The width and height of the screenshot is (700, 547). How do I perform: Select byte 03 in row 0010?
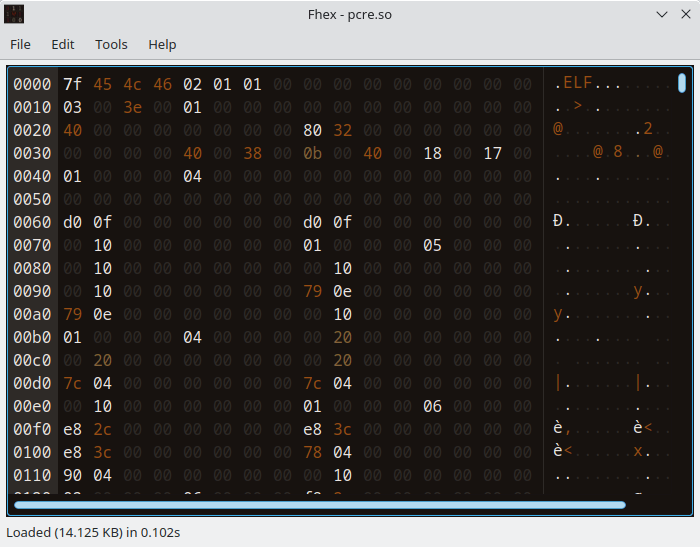click(72, 108)
